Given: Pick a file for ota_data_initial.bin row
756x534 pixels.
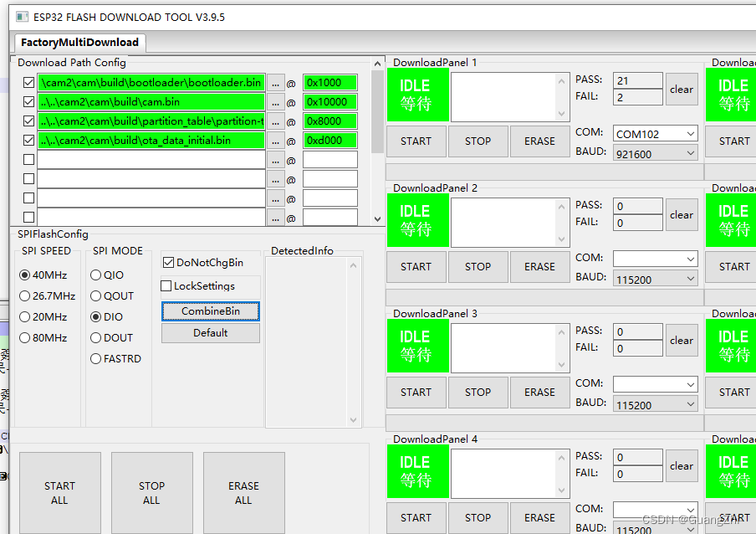Looking at the screenshot, I should pos(276,140).
